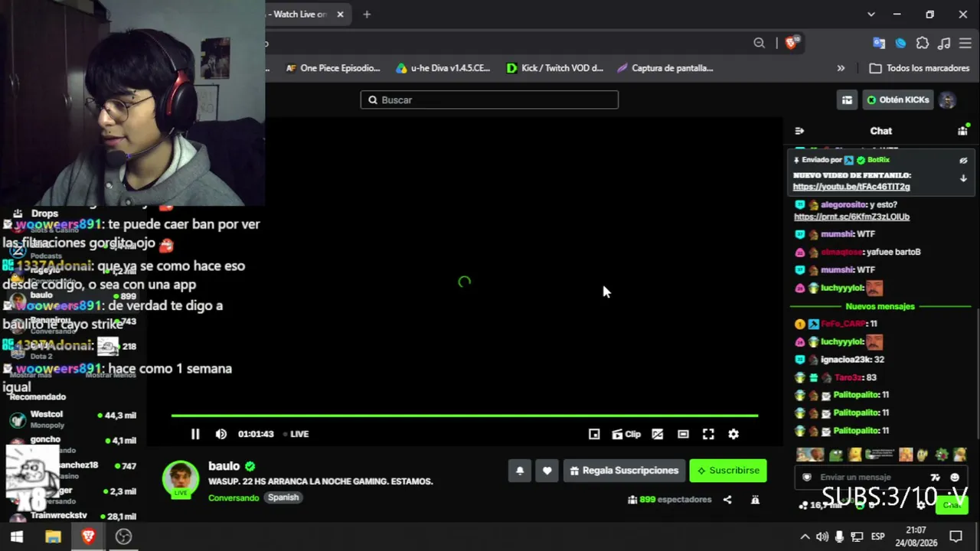Expand the pinned message arrow
The height and width of the screenshot is (551, 980).
click(963, 178)
